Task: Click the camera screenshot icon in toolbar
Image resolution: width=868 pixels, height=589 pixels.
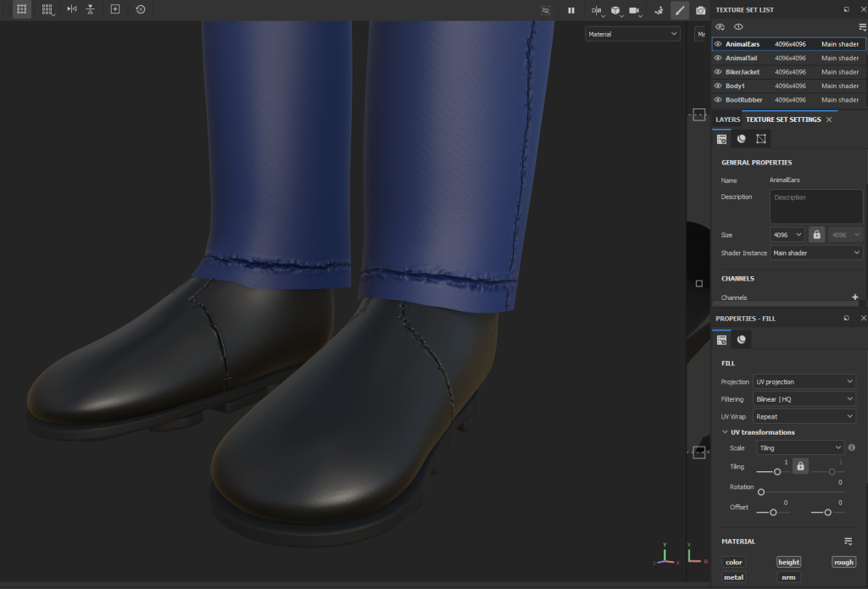Action: (700, 10)
